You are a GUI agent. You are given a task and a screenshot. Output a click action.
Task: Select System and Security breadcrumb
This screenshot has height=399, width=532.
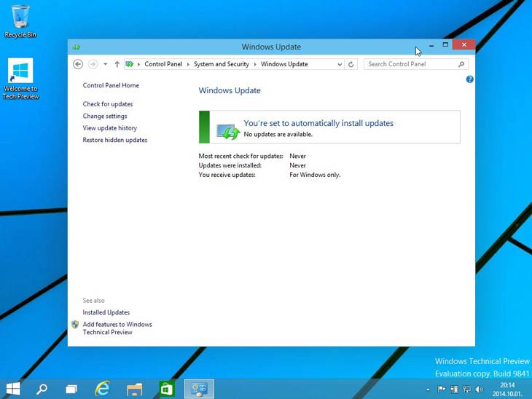pos(222,64)
